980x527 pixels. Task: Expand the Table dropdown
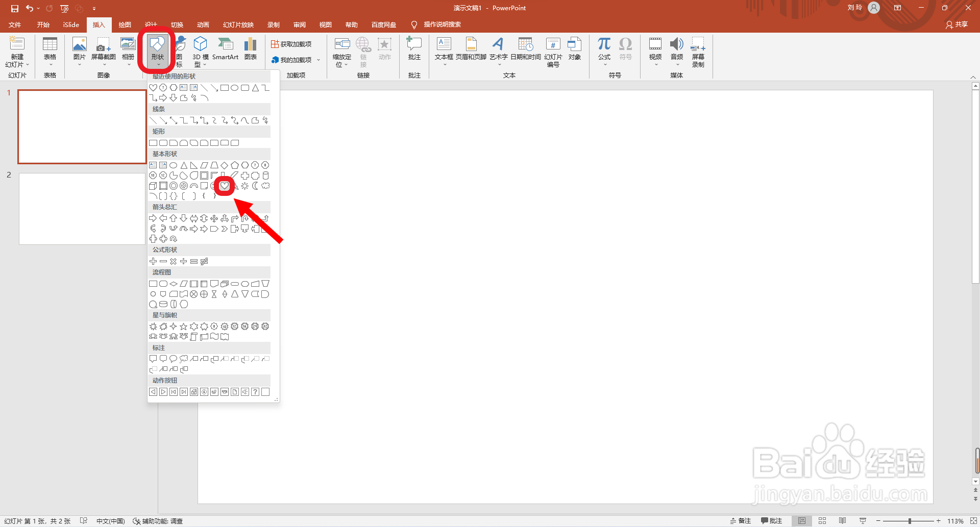point(50,65)
